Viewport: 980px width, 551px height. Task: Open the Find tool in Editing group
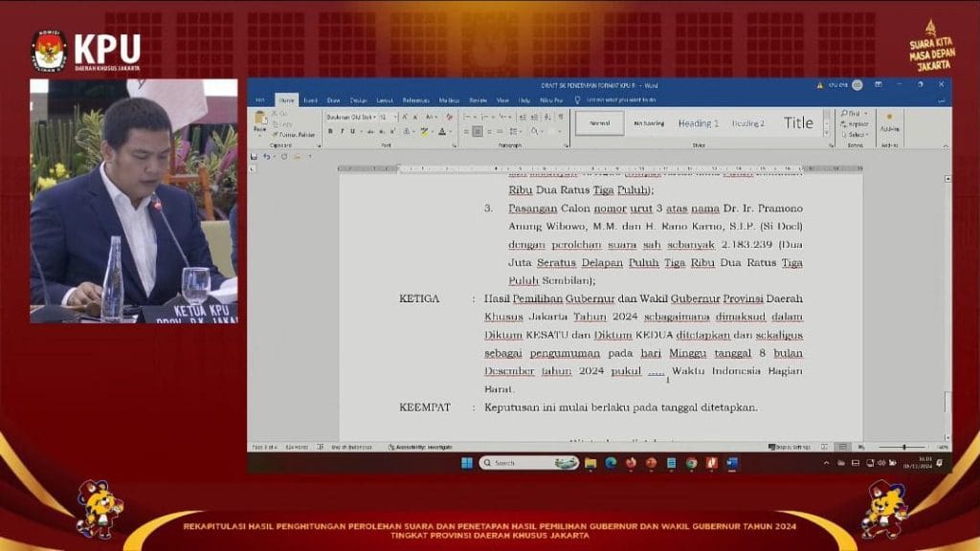click(x=853, y=112)
